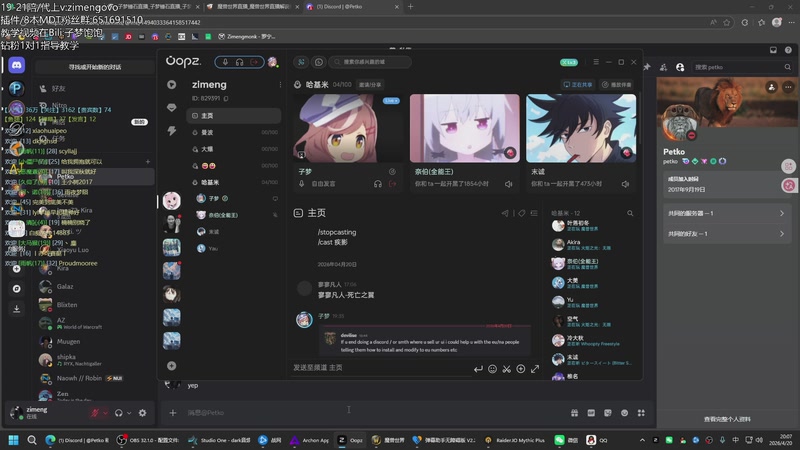Screen dimensions: 800x450
Task: Open Petko profile more options (three dots)
Action: tap(788, 87)
